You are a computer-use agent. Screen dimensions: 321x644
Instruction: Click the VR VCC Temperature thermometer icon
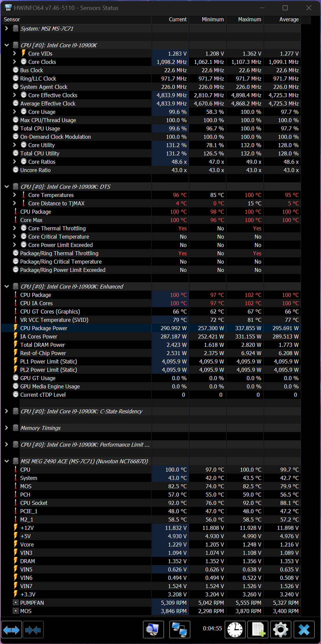click(16, 320)
